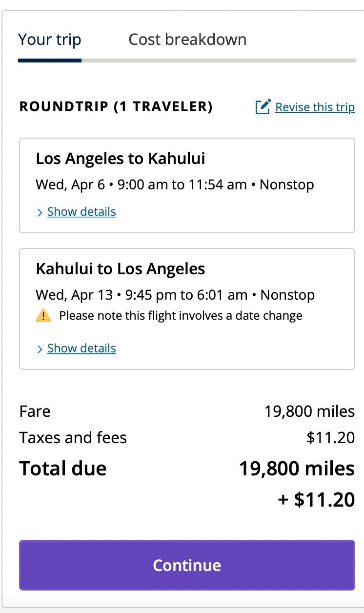Click the yellow date change warning icon

point(43,316)
